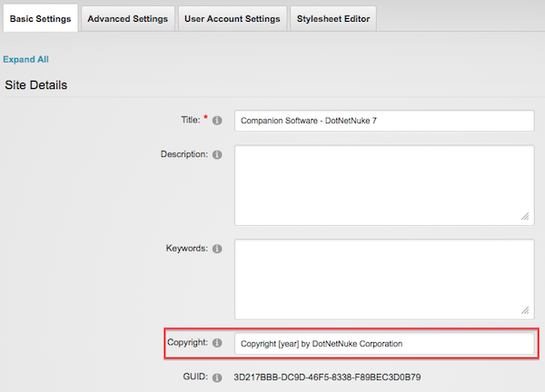Click the Expand All link

[26, 60]
